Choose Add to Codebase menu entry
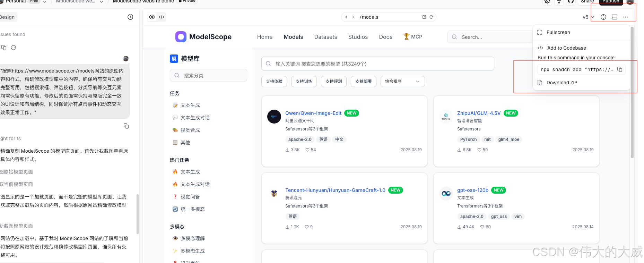 coord(581,48)
